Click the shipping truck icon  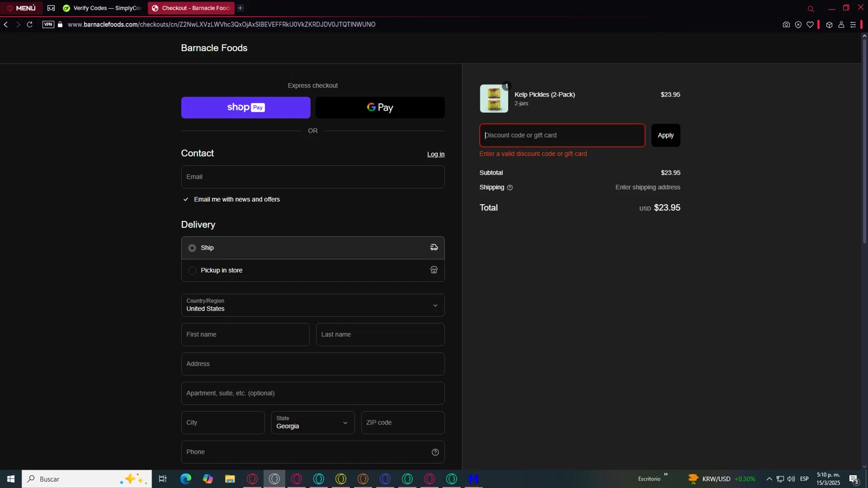pyautogui.click(x=434, y=247)
